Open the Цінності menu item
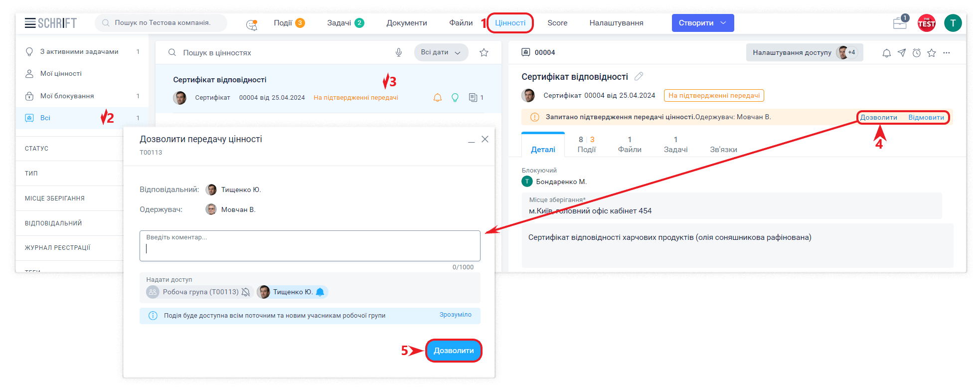 point(510,23)
